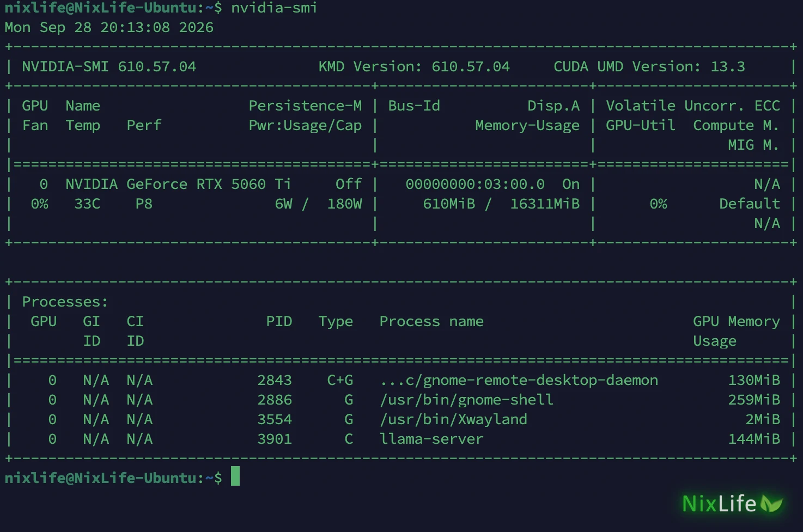This screenshot has width=803, height=532.
Task: Click the power usage '6W'
Action: pyautogui.click(x=283, y=204)
